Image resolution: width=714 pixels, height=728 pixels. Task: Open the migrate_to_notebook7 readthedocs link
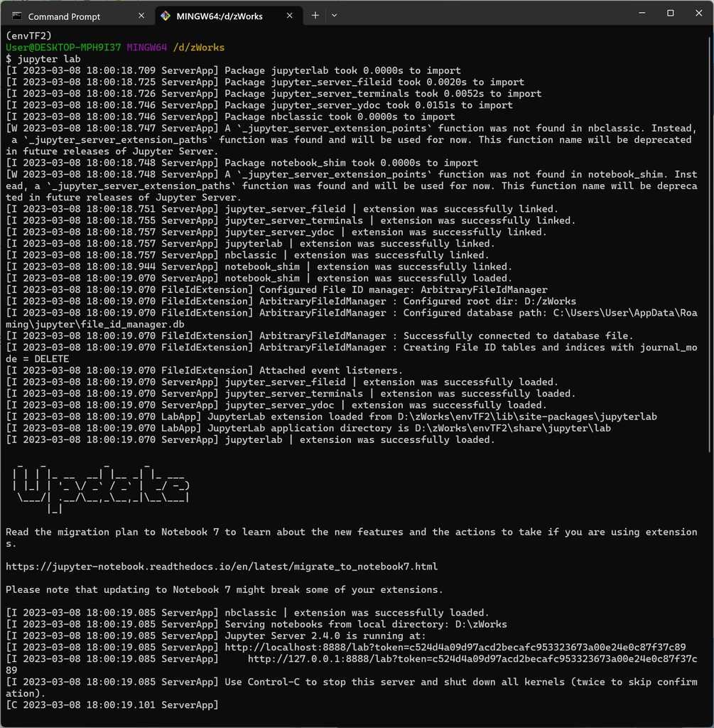(221, 567)
